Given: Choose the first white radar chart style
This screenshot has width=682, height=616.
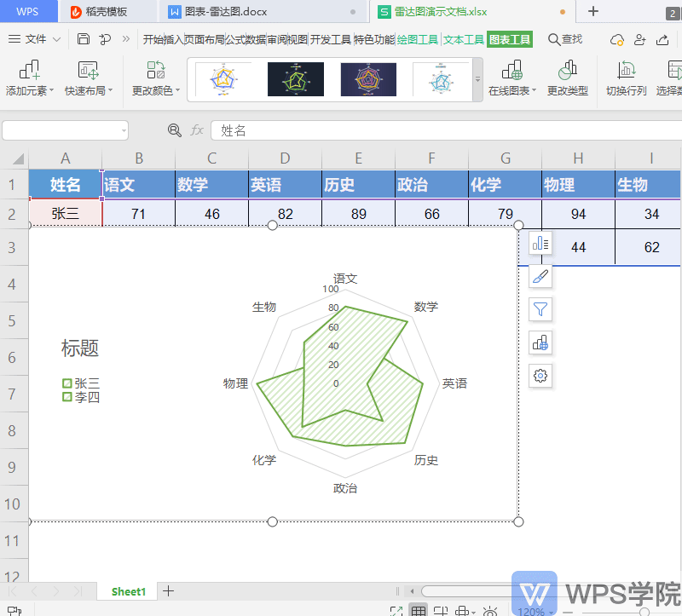Looking at the screenshot, I should [x=223, y=79].
